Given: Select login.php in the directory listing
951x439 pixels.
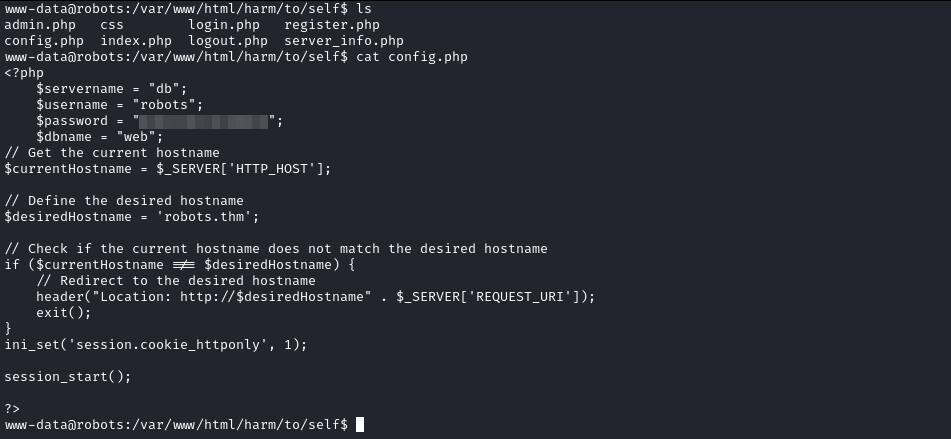Looking at the screenshot, I should coord(224,25).
